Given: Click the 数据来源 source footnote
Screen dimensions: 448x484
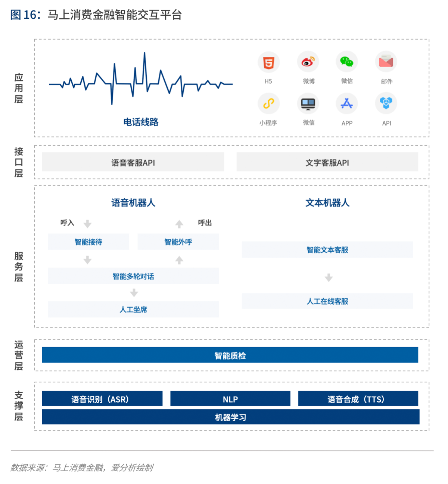Looking at the screenshot, I should click(82, 468).
